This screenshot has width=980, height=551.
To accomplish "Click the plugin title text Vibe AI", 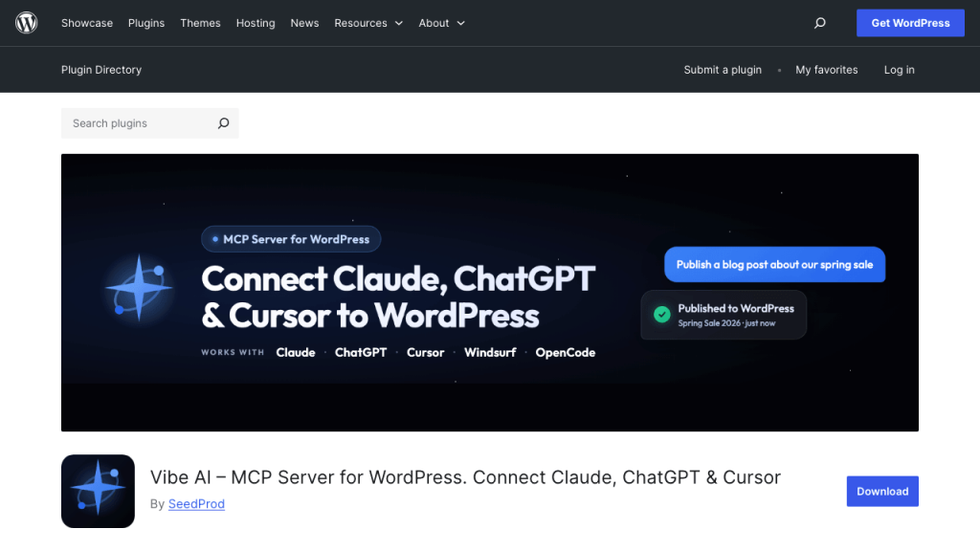I will [466, 477].
